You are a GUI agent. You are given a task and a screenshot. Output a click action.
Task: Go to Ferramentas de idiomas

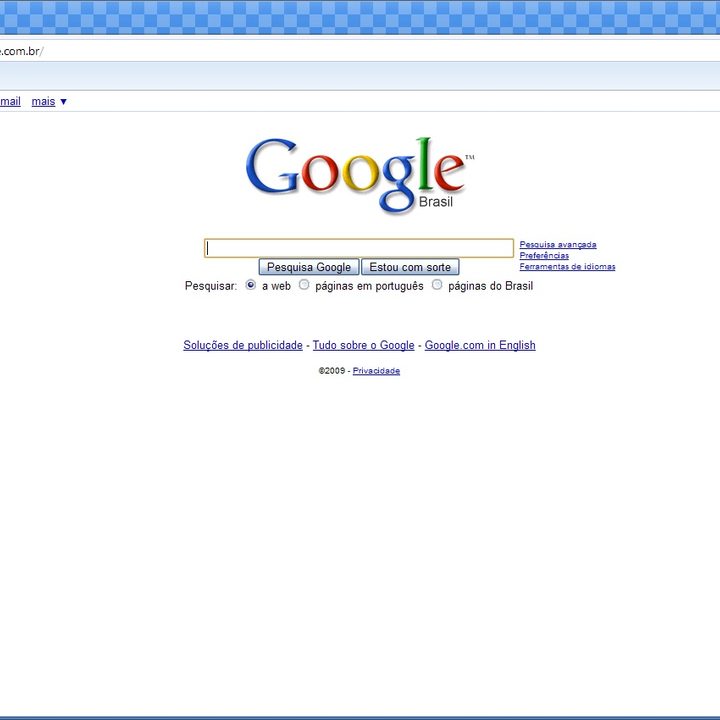click(567, 267)
